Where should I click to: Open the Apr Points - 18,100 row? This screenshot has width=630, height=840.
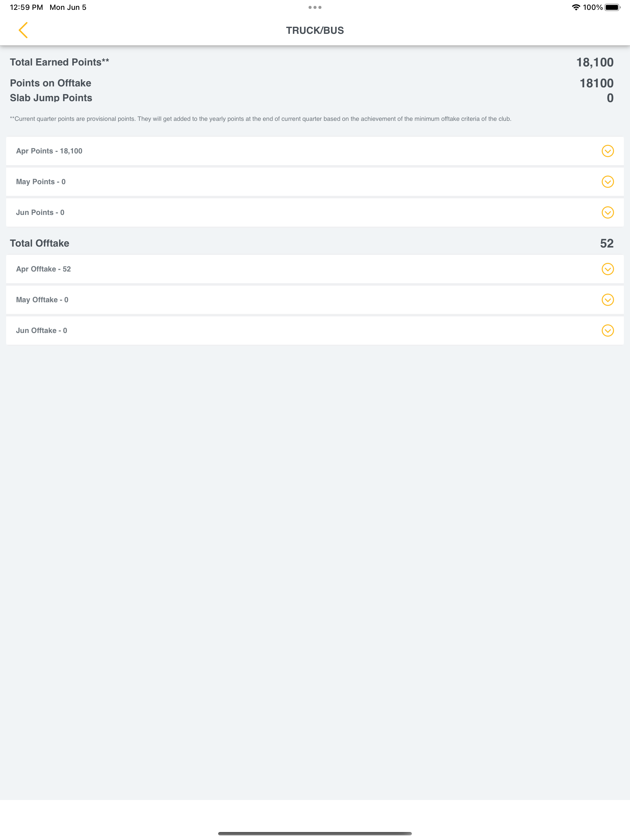315,151
